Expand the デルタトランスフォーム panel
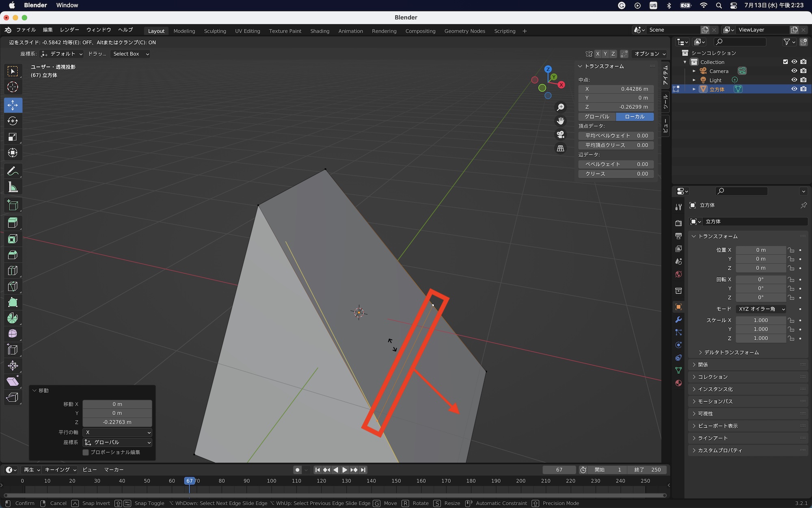The width and height of the screenshot is (812, 508). pos(731,352)
